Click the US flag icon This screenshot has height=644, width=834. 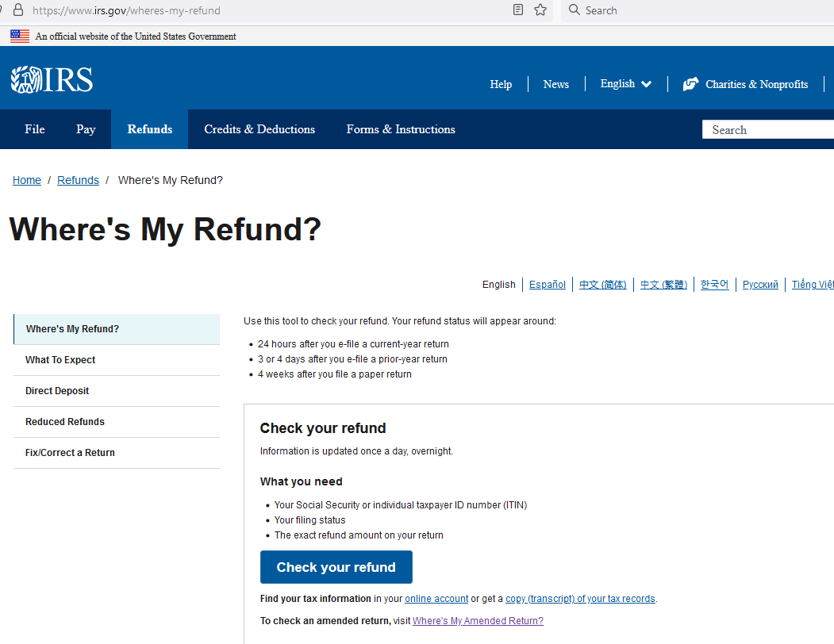20,36
